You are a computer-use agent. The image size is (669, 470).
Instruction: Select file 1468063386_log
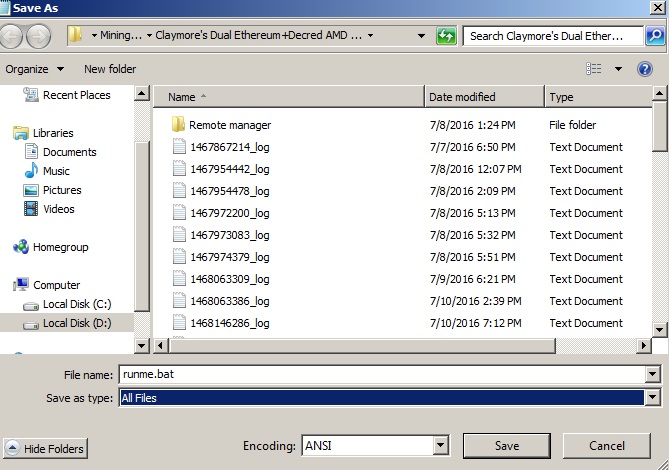(x=230, y=301)
